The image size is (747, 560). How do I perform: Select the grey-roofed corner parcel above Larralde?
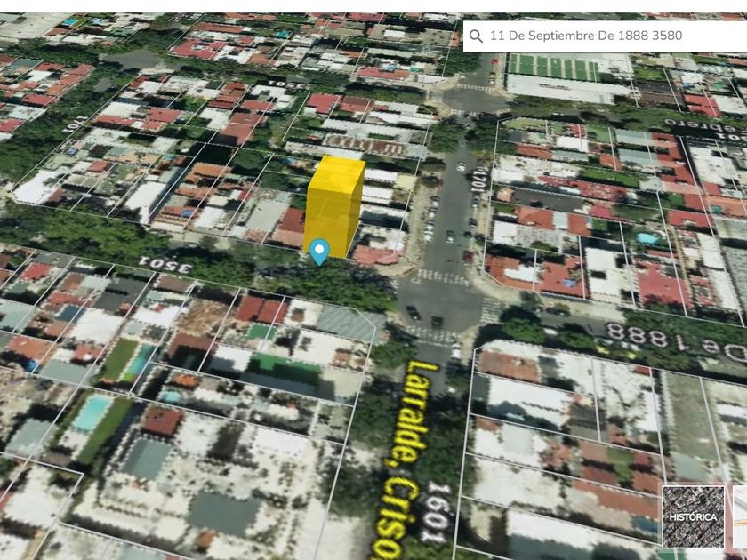(x=347, y=322)
